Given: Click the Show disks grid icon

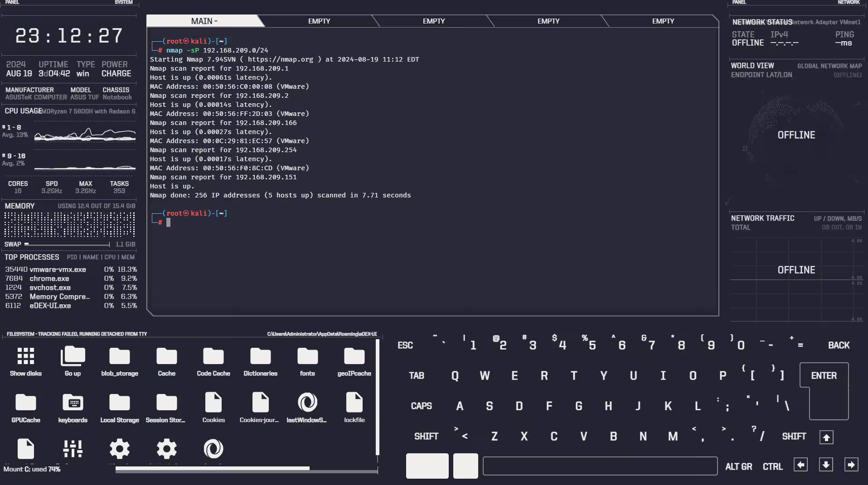Looking at the screenshot, I should click(25, 356).
